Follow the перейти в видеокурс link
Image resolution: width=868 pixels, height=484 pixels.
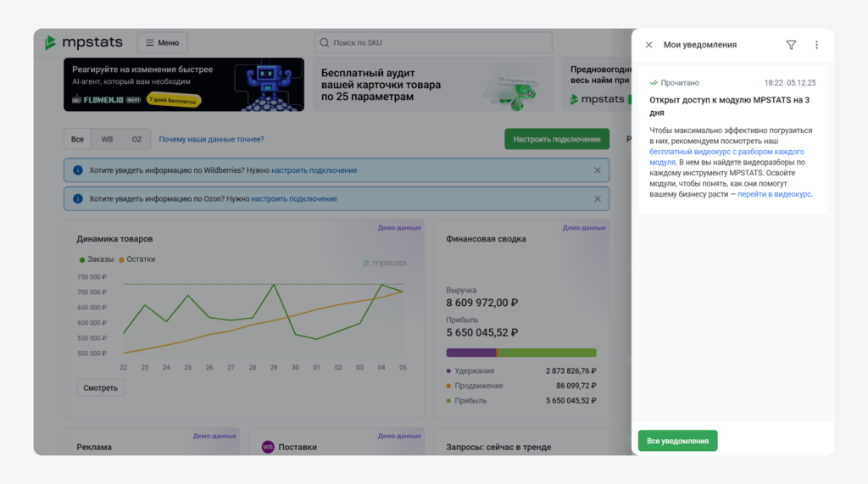[774, 194]
